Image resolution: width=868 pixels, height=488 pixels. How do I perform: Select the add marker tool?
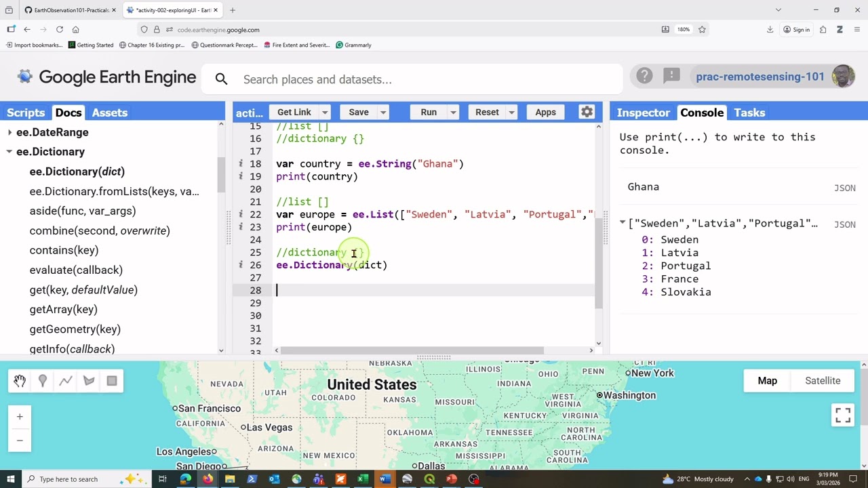(x=43, y=381)
